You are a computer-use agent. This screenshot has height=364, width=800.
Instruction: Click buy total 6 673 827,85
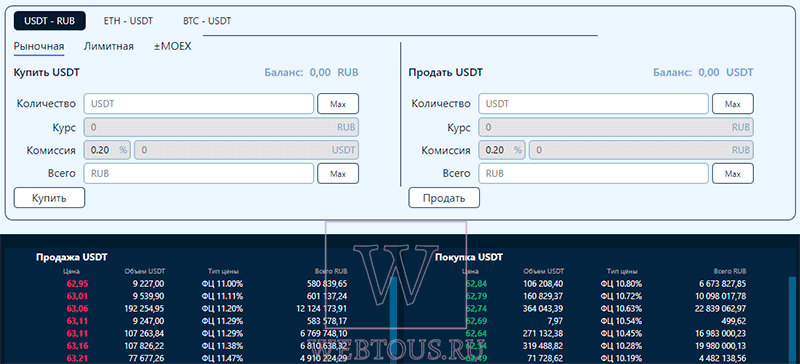click(722, 283)
